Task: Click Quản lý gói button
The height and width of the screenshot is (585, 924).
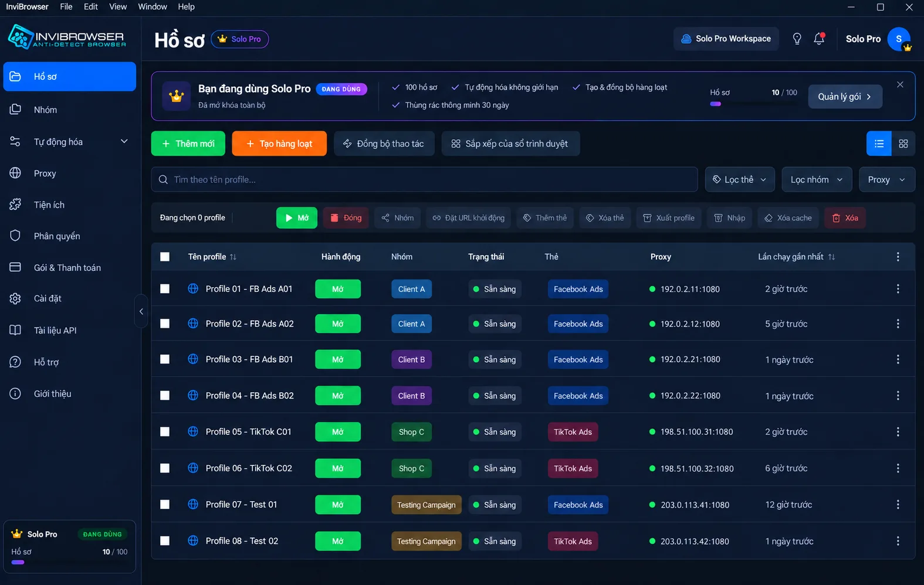Action: (845, 97)
